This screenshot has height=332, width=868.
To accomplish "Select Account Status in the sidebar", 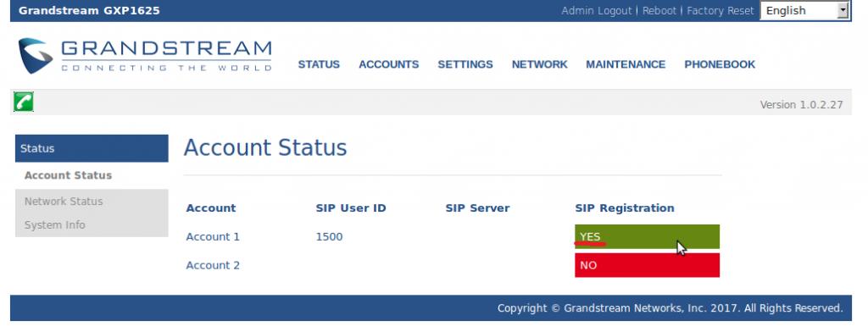I will click(68, 175).
